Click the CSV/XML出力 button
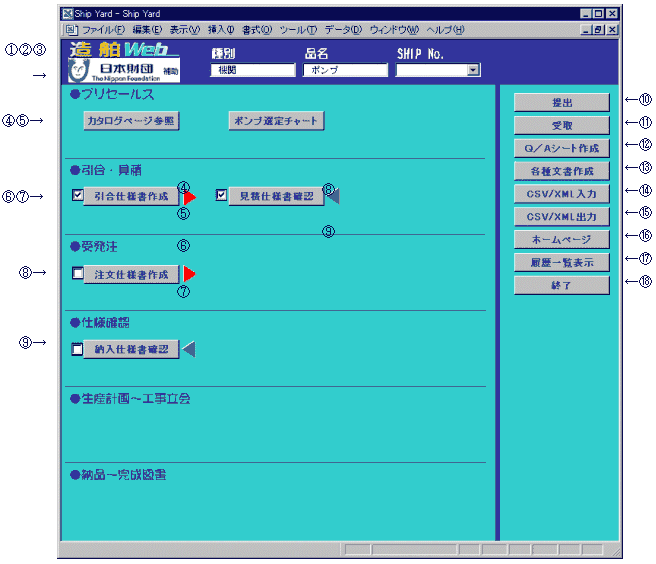This screenshot has height=564, width=656. (x=561, y=217)
